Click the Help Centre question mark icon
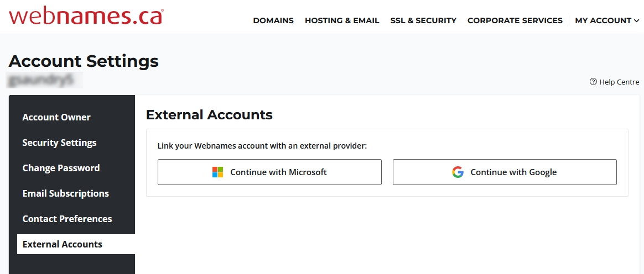 (593, 82)
